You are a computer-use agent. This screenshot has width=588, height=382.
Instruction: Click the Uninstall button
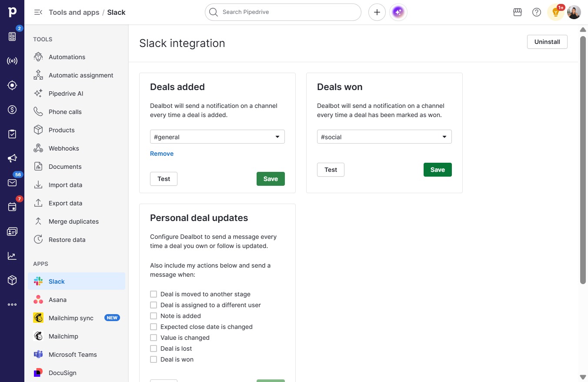pos(547,42)
